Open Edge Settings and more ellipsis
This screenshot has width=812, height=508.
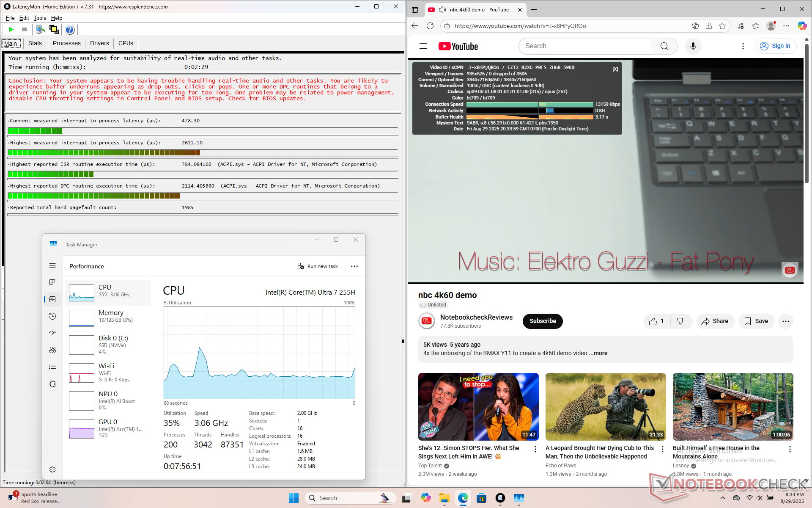[786, 26]
